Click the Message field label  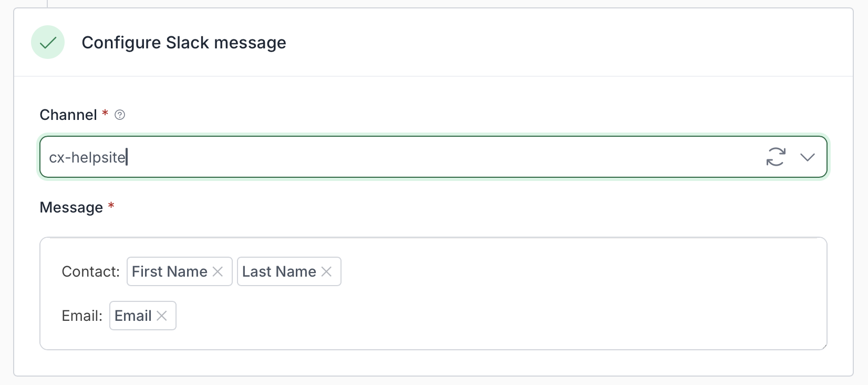click(71, 207)
